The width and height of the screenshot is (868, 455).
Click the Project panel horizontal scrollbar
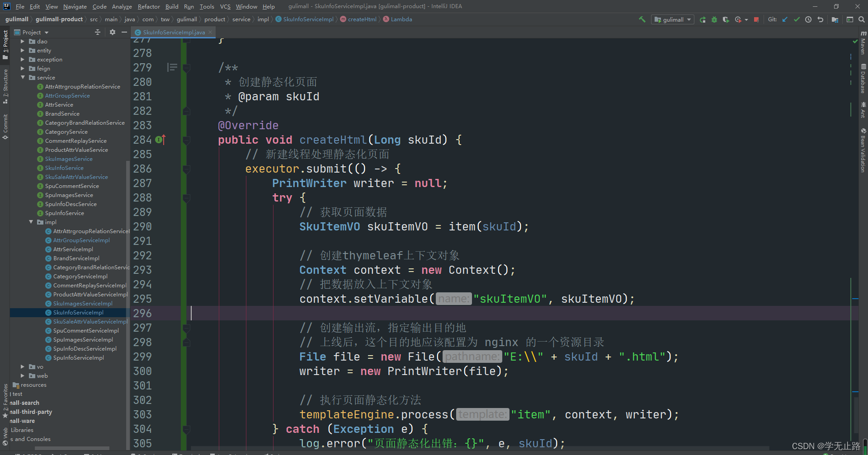(72, 448)
